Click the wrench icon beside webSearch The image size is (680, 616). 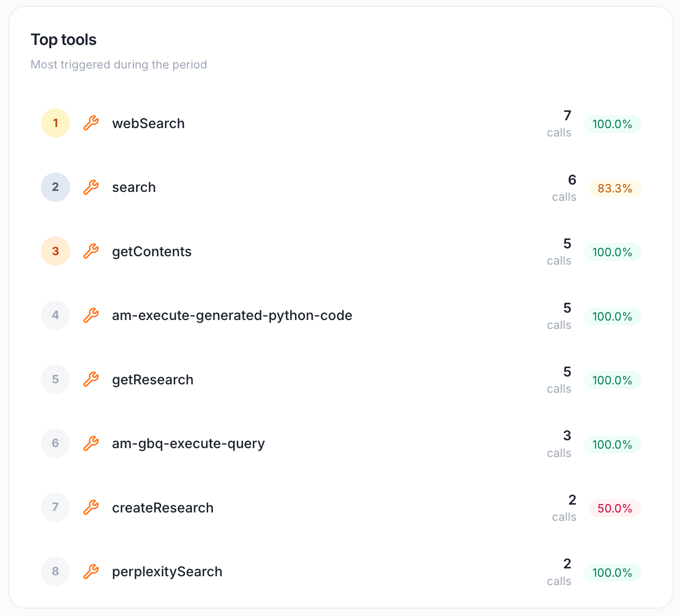pyautogui.click(x=91, y=123)
